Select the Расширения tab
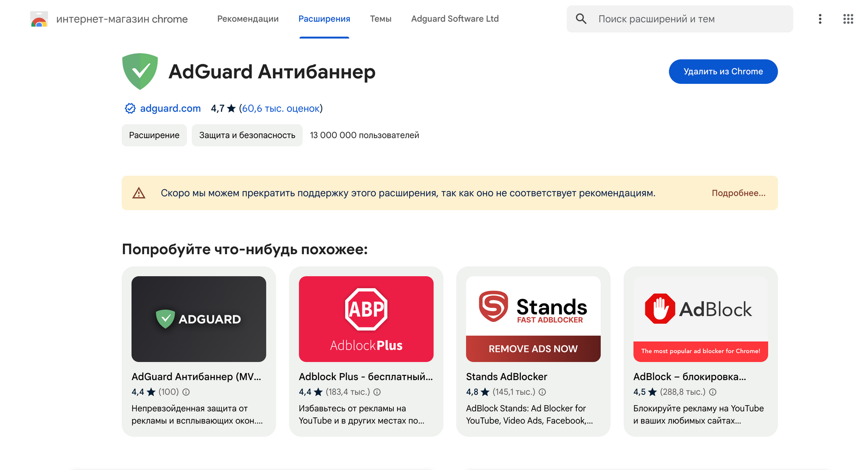Screen dimensions: 868x470 tap(324, 19)
